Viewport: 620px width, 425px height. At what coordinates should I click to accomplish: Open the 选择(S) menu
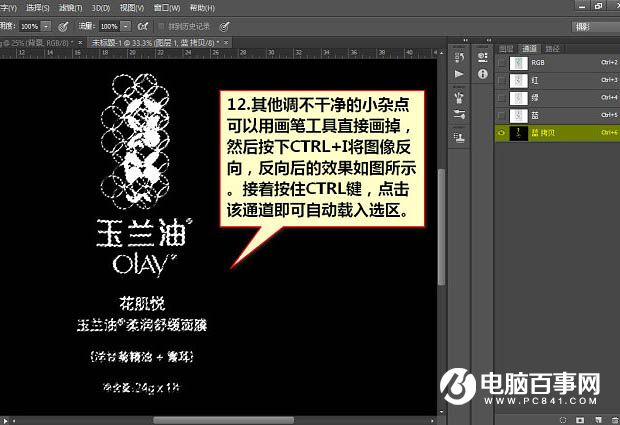click(38, 8)
